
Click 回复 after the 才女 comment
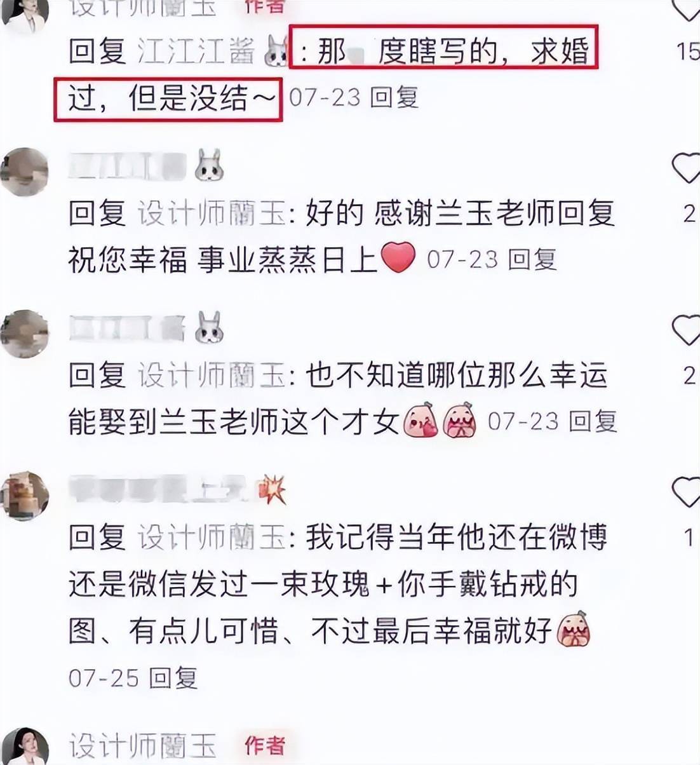point(593,421)
